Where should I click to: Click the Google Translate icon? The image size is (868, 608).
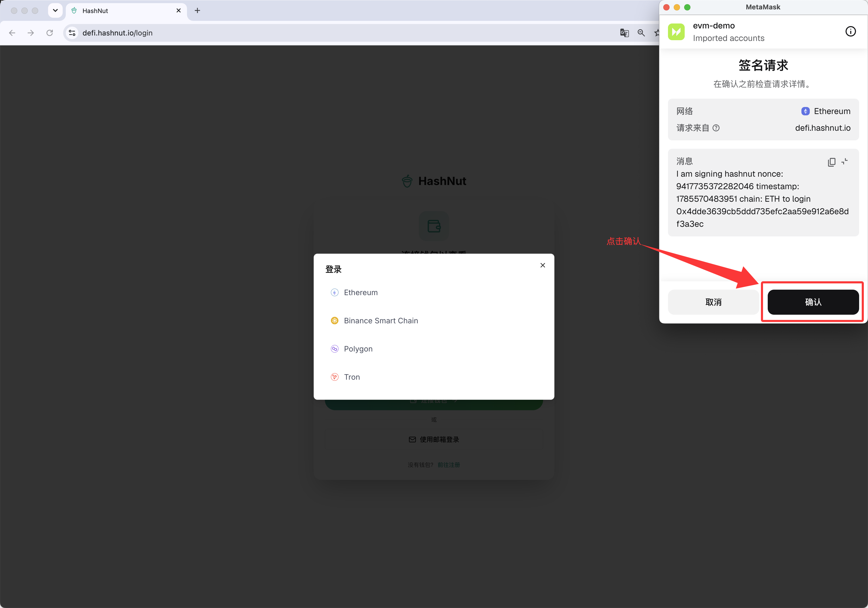tap(624, 33)
